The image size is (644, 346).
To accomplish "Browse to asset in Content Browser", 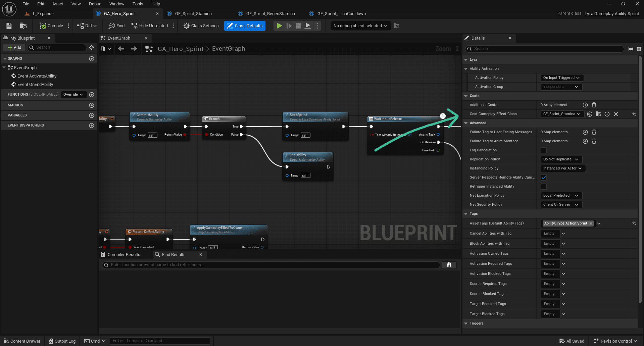I will click(23, 26).
